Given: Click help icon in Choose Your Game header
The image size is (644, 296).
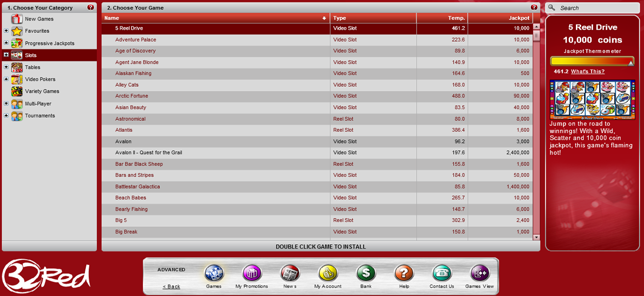Looking at the screenshot, I should pyautogui.click(x=534, y=8).
